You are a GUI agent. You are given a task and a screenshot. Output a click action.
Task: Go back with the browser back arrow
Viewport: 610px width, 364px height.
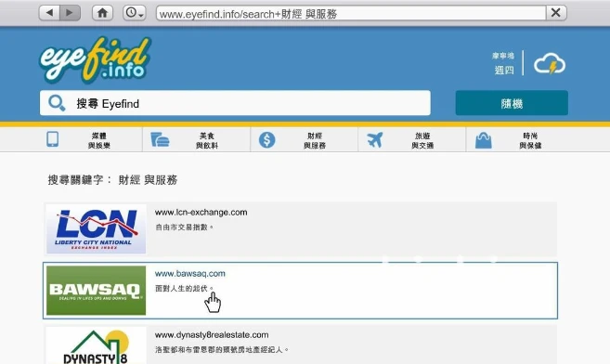tap(49, 13)
